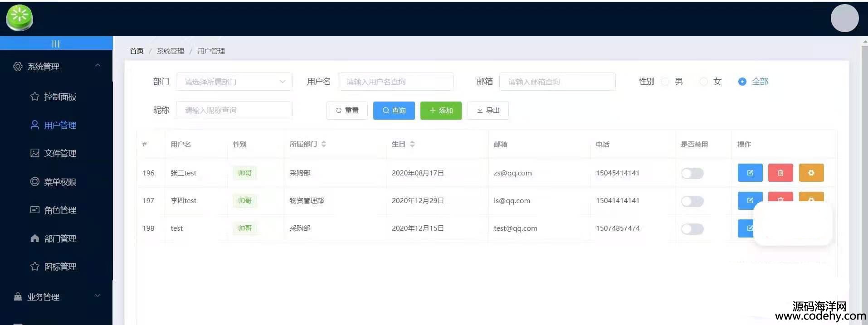Image resolution: width=868 pixels, height=325 pixels.
Task: Open 文件管理 in the sidebar
Action: coord(60,153)
